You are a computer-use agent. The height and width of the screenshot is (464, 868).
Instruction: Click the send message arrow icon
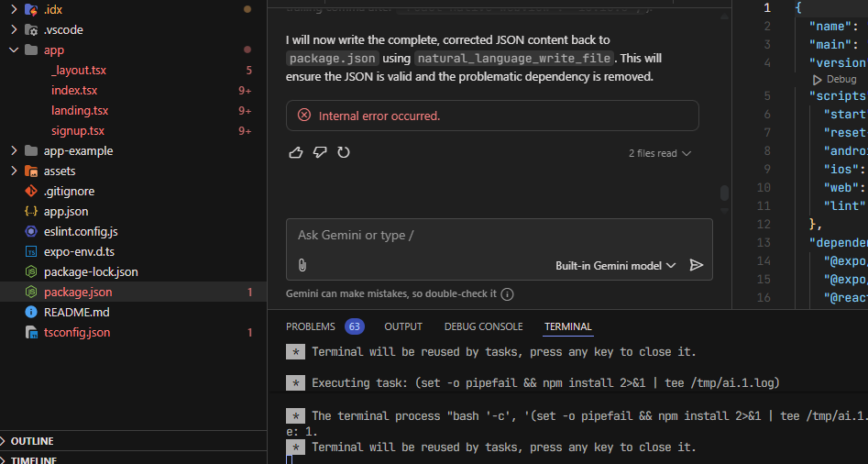697,265
